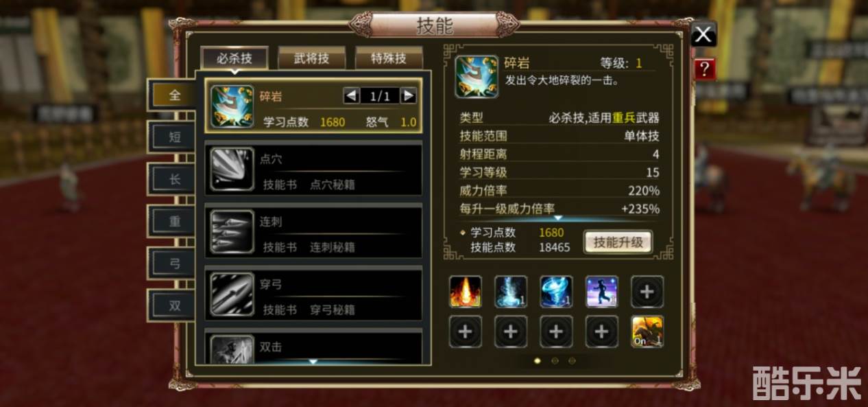Select the 穿弓 skill icon

click(232, 294)
